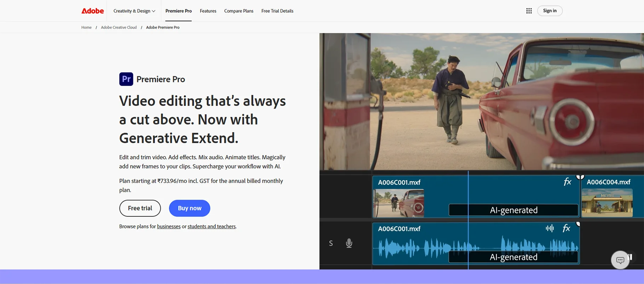Click the Sign in button
This screenshot has width=644, height=284.
(550, 11)
